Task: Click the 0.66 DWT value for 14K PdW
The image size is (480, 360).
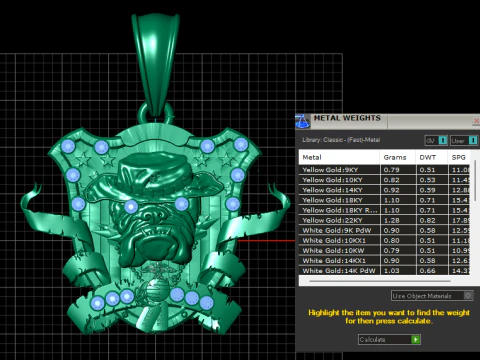Action: (x=427, y=271)
